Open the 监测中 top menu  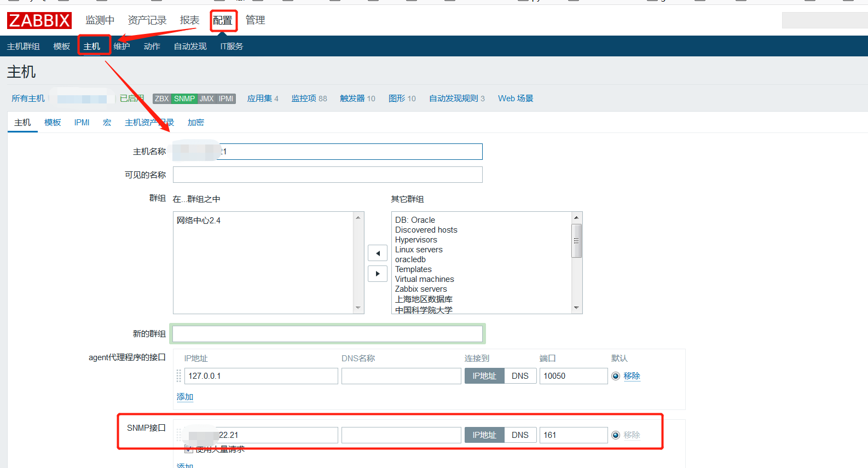100,20
